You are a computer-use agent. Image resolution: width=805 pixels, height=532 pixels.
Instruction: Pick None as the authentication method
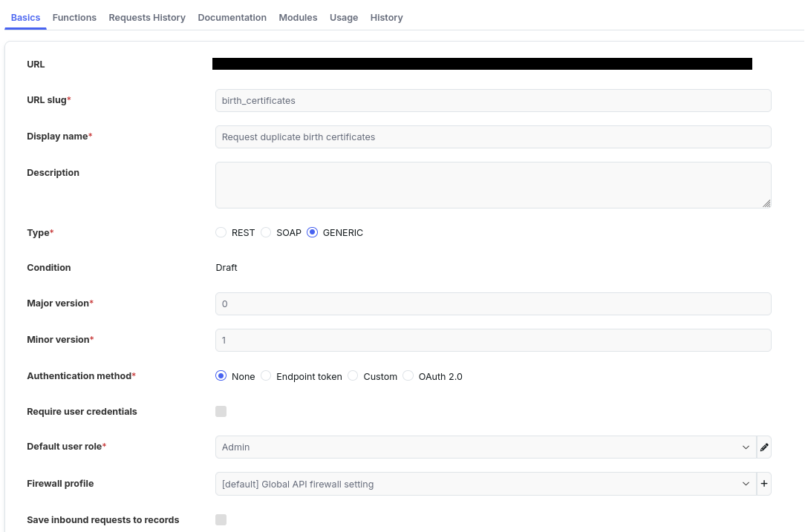tap(221, 376)
